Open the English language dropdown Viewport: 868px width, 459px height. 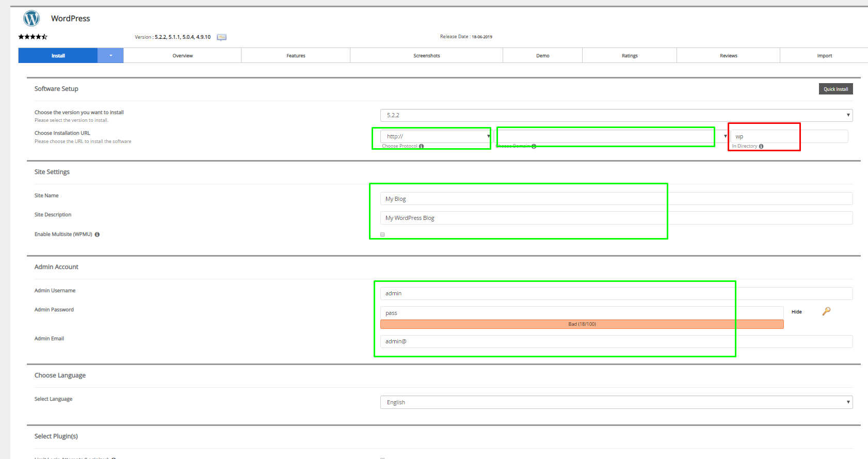(x=616, y=402)
